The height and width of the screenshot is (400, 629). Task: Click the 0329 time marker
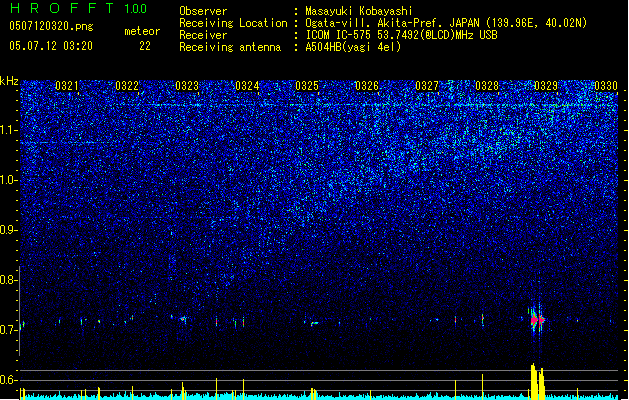click(546, 86)
